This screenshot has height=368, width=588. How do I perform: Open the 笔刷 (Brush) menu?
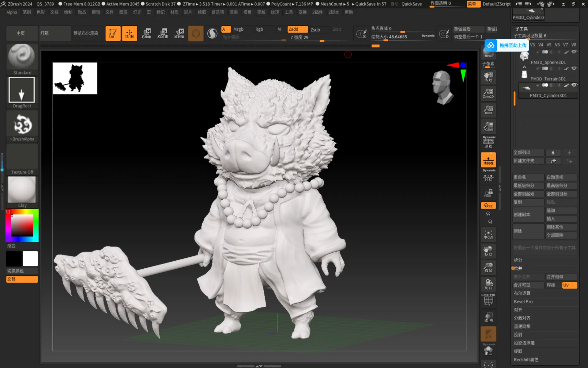(x=27, y=12)
